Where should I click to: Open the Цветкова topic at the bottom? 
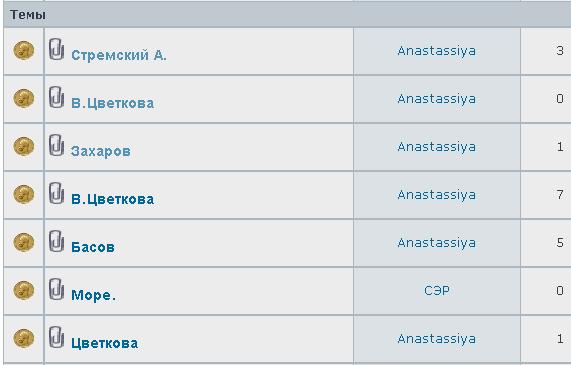tap(105, 343)
